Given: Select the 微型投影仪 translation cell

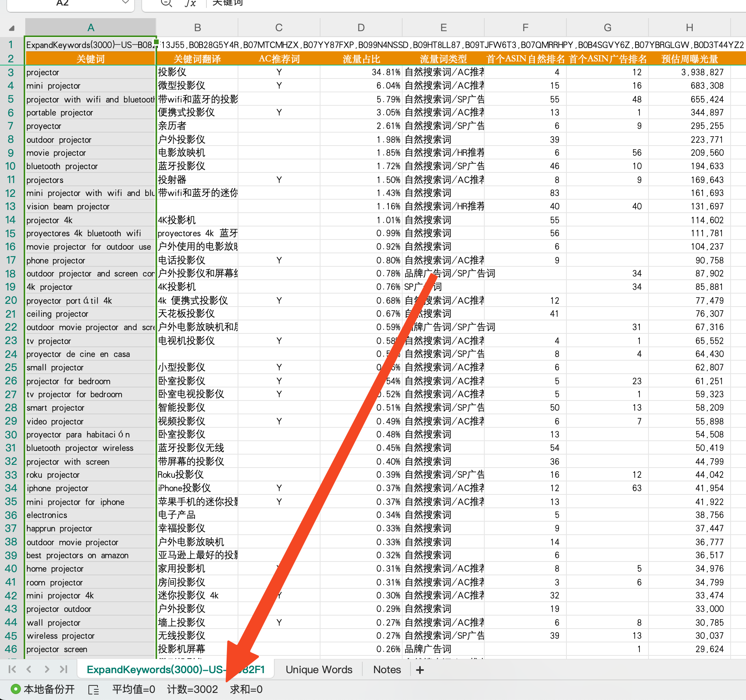Looking at the screenshot, I should [x=197, y=86].
